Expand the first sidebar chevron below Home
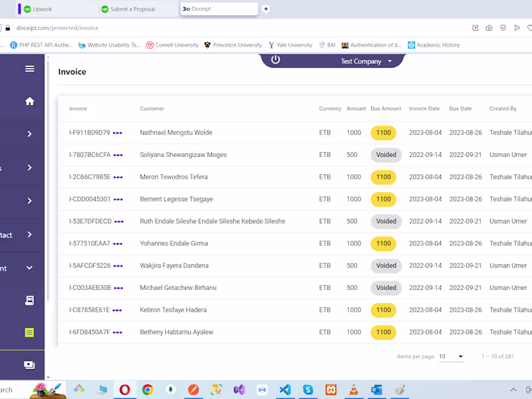 [29, 134]
